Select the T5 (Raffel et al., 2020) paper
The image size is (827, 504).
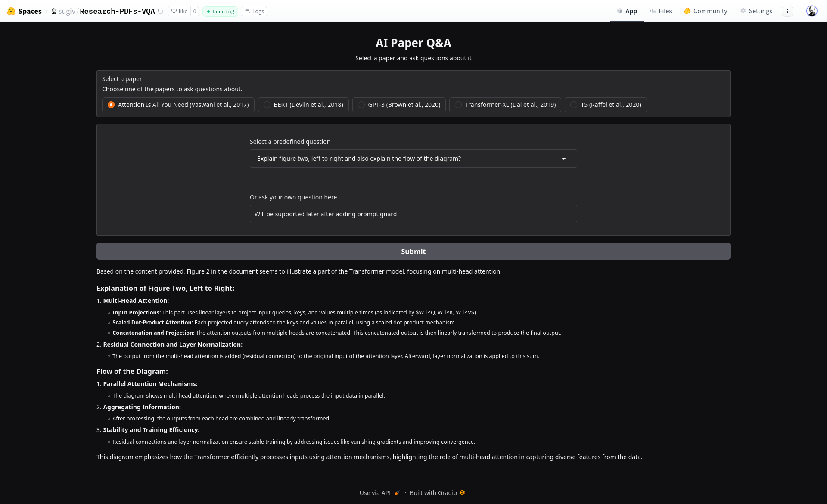pyautogui.click(x=606, y=105)
